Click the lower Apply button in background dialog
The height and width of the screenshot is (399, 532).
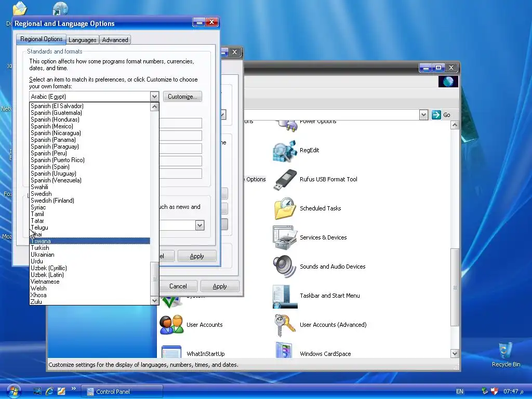[220, 286]
